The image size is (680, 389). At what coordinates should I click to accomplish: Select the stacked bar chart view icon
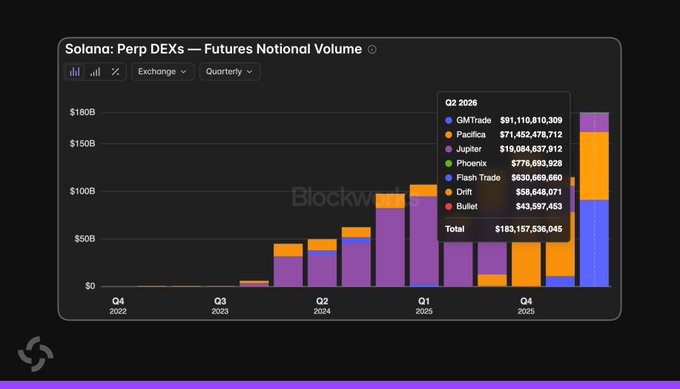coord(75,72)
